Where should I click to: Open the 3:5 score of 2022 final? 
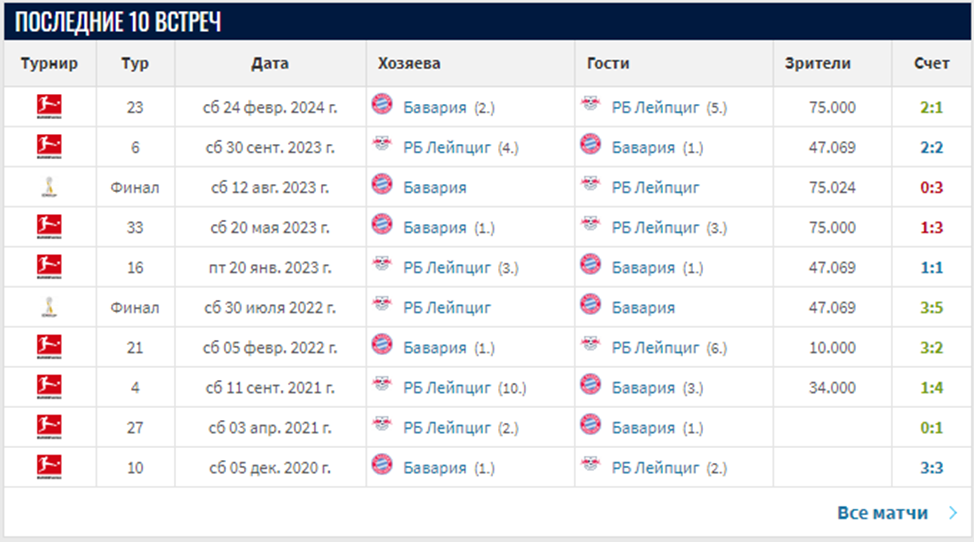pyautogui.click(x=932, y=307)
